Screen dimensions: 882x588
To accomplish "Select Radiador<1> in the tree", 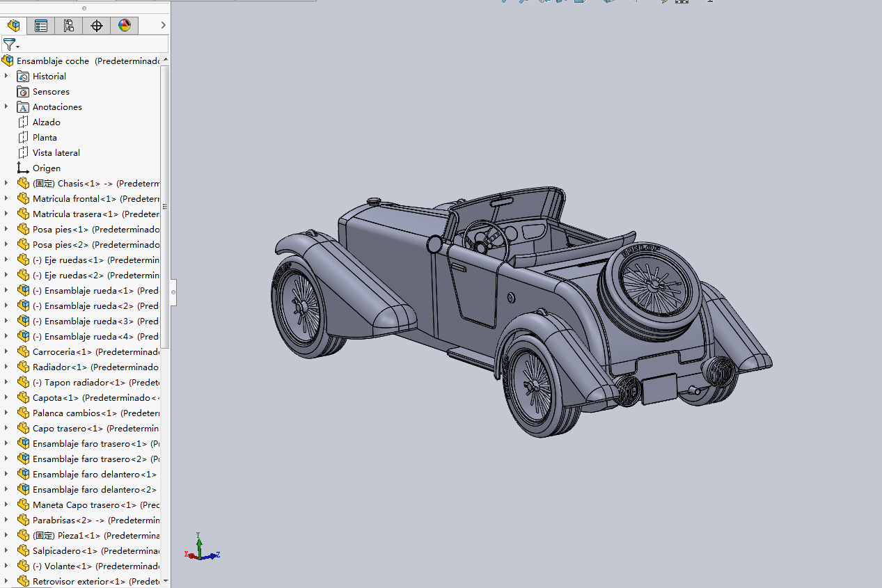I will 60,367.
